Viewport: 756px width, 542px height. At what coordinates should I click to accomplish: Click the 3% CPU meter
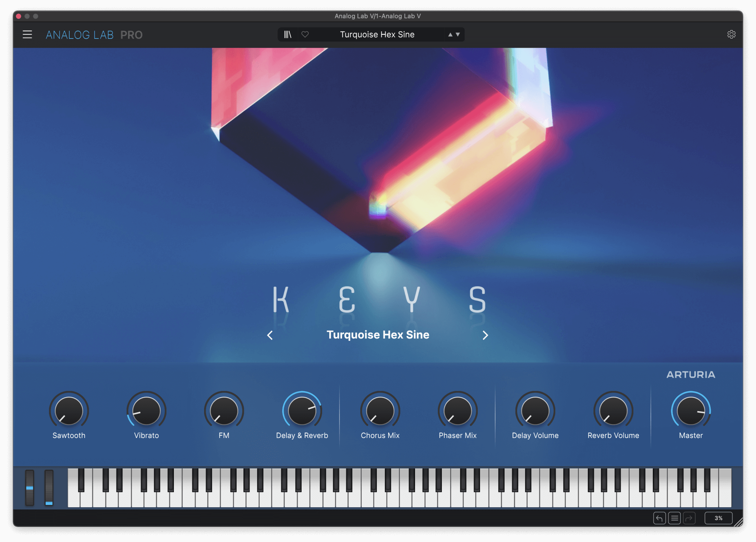click(718, 518)
